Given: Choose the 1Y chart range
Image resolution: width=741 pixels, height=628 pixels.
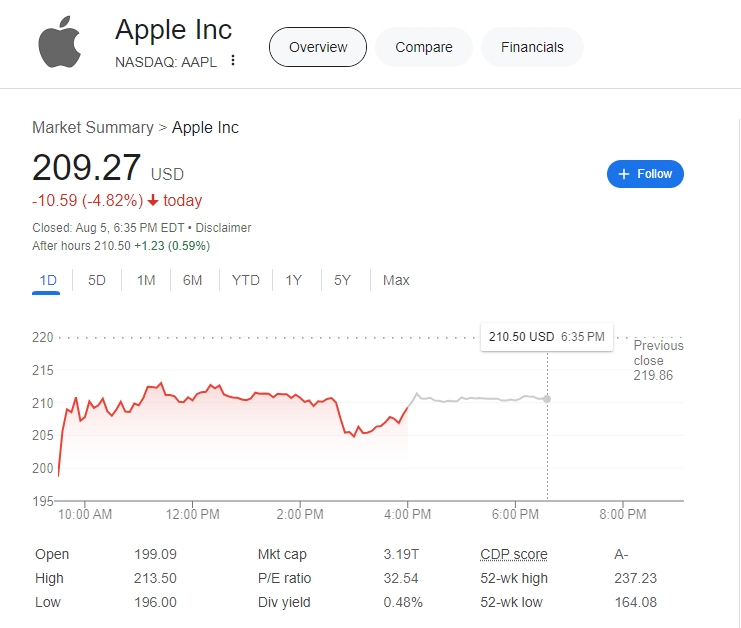Looking at the screenshot, I should click(293, 281).
